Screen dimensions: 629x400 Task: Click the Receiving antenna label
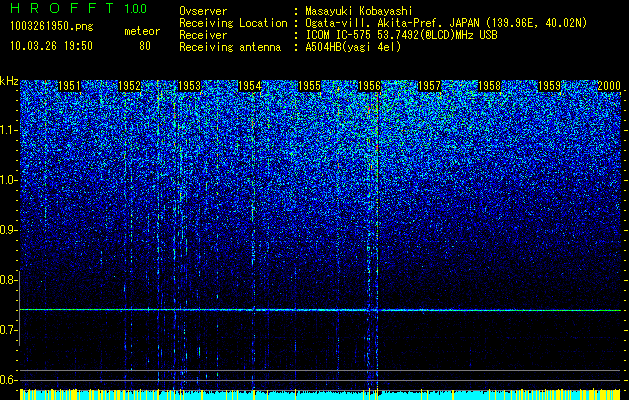click(230, 47)
